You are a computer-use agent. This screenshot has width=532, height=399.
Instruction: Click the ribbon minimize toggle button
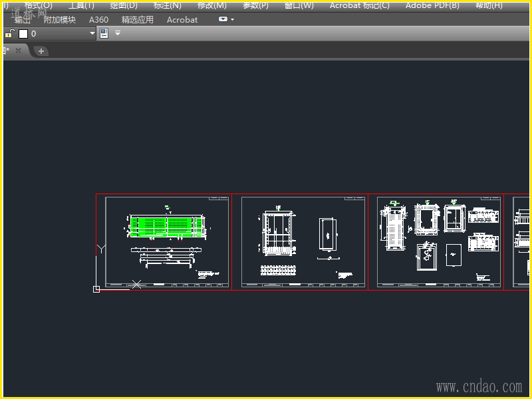[223, 19]
